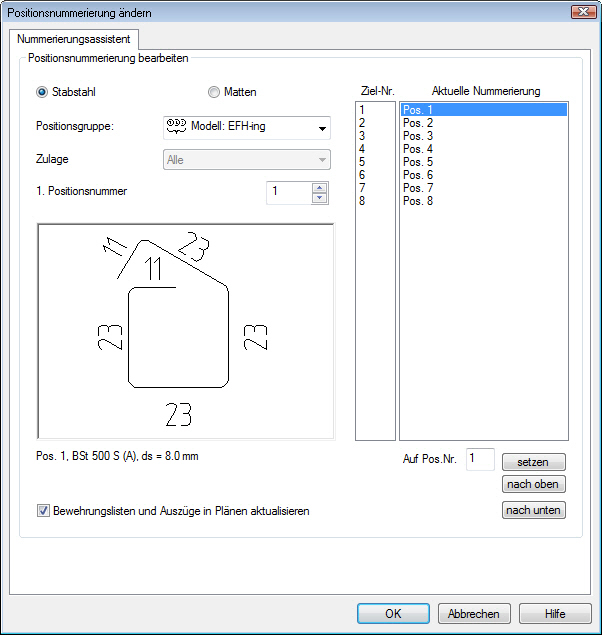Click the nach oben button
602x635 pixels.
click(534, 484)
